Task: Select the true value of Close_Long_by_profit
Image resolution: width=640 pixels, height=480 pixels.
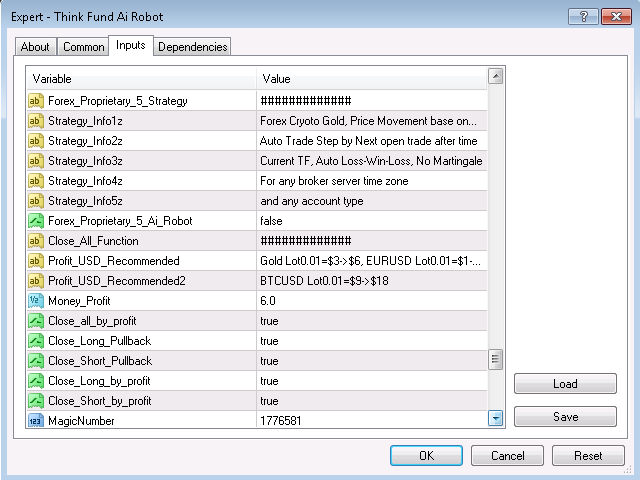Action: (269, 381)
